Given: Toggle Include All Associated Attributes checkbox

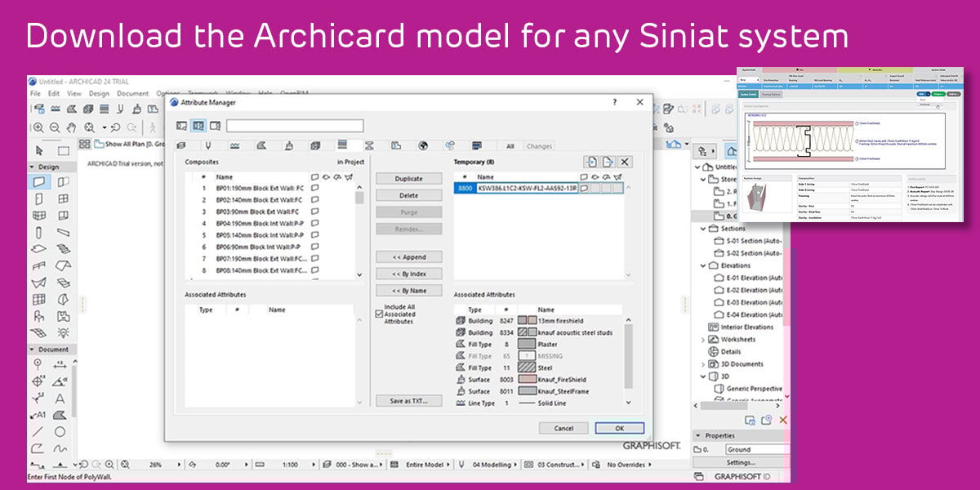Looking at the screenshot, I should tap(378, 314).
